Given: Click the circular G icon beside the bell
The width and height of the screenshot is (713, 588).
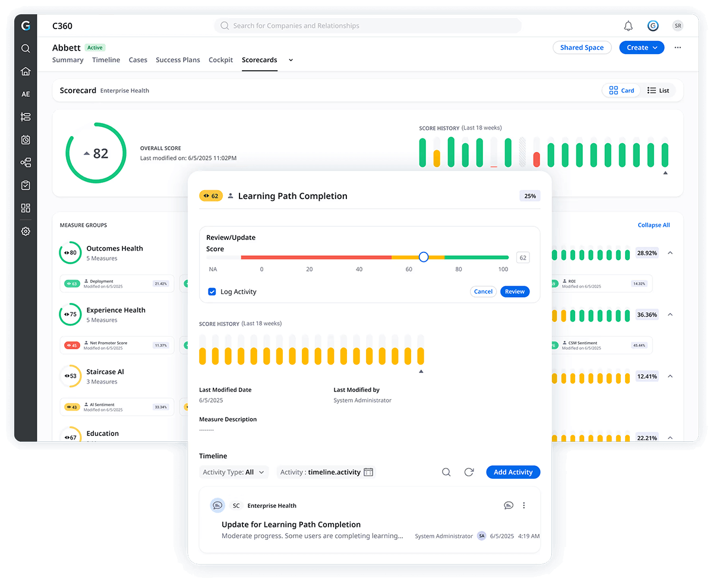Looking at the screenshot, I should click(x=653, y=26).
